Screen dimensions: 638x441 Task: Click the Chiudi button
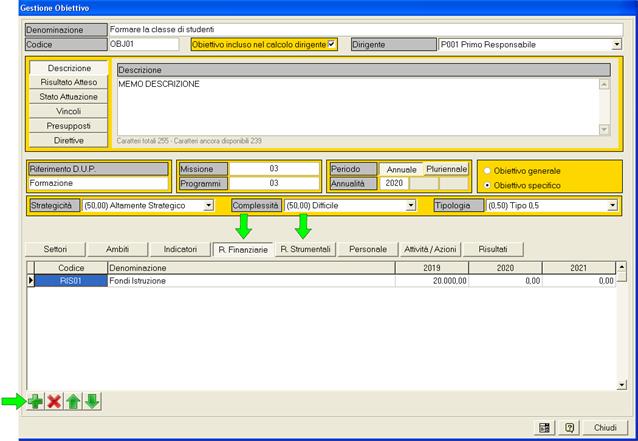click(606, 427)
